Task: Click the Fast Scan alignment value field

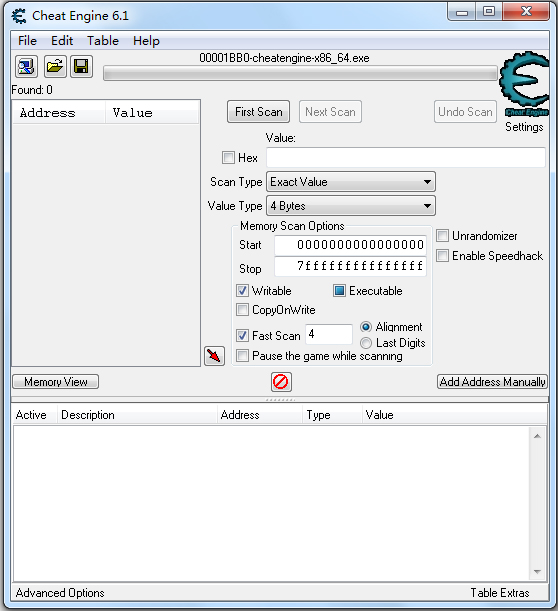Action: 329,334
